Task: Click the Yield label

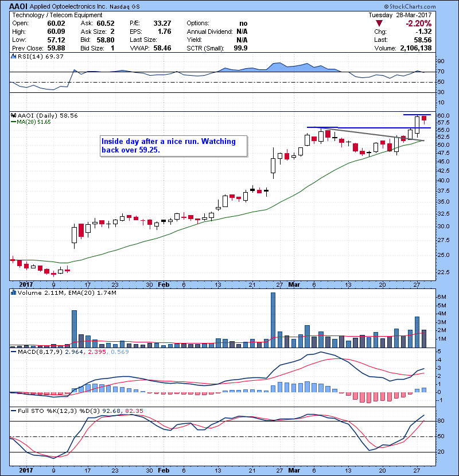Action: click(194, 40)
